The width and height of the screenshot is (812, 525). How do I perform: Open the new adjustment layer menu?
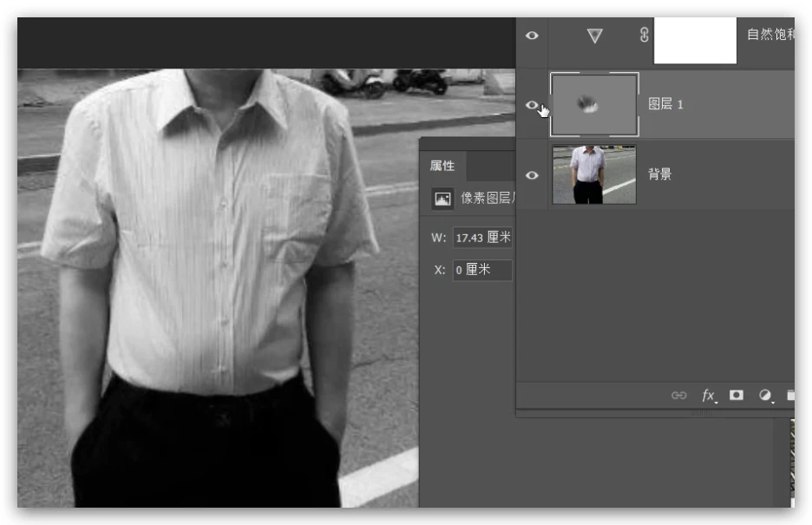(x=765, y=396)
